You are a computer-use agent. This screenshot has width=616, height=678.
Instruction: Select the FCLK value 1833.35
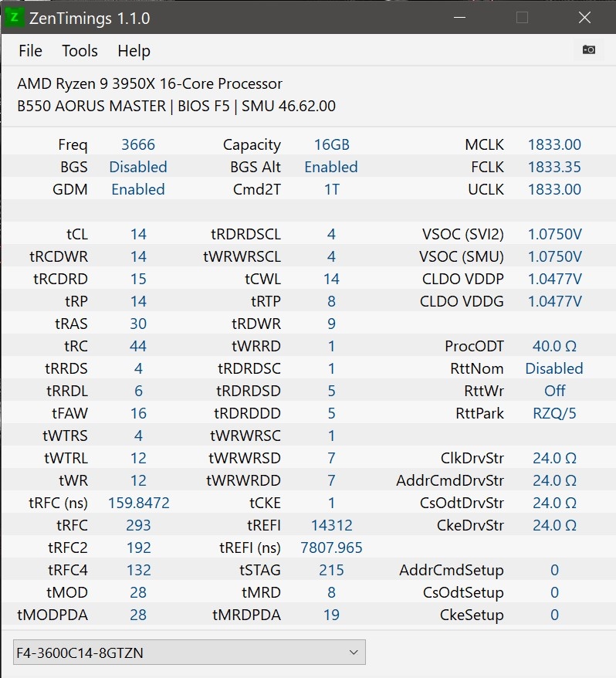(x=554, y=168)
